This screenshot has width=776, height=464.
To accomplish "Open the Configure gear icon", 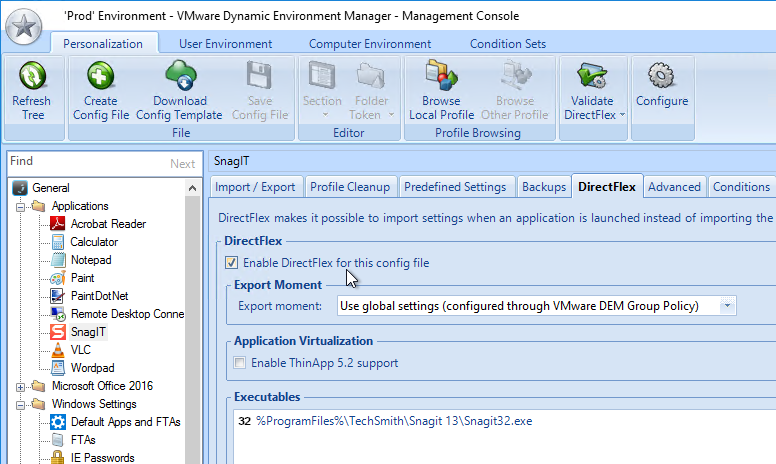I will [662, 75].
